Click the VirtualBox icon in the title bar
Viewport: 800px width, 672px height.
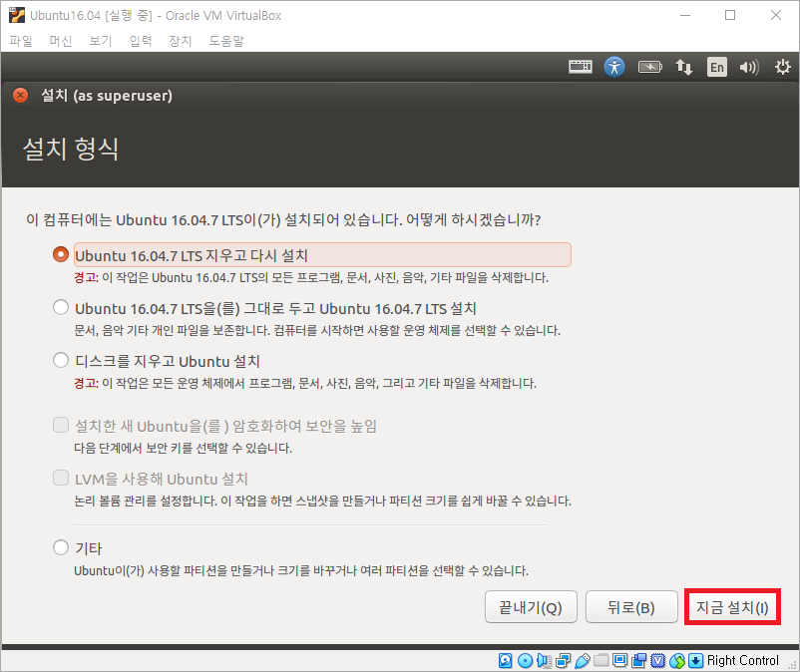pyautogui.click(x=16, y=15)
